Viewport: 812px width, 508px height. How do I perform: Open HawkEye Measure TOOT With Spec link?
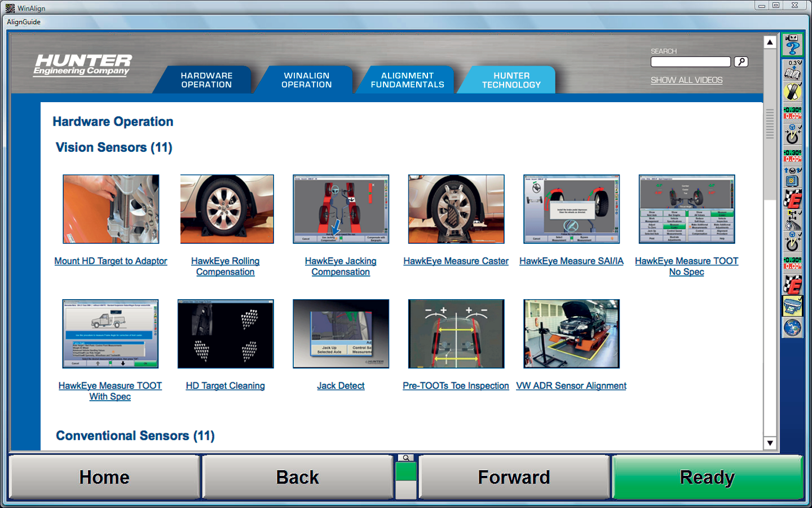tap(110, 391)
